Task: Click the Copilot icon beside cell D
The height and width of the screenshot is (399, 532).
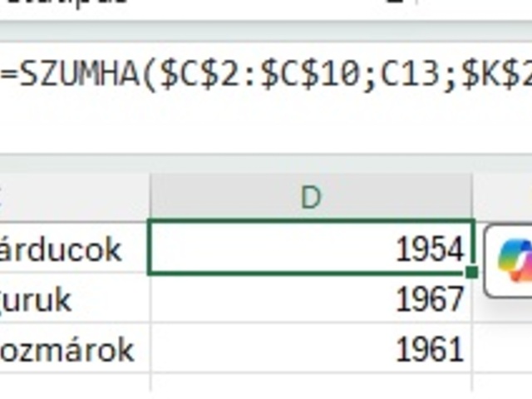Action: click(x=512, y=261)
